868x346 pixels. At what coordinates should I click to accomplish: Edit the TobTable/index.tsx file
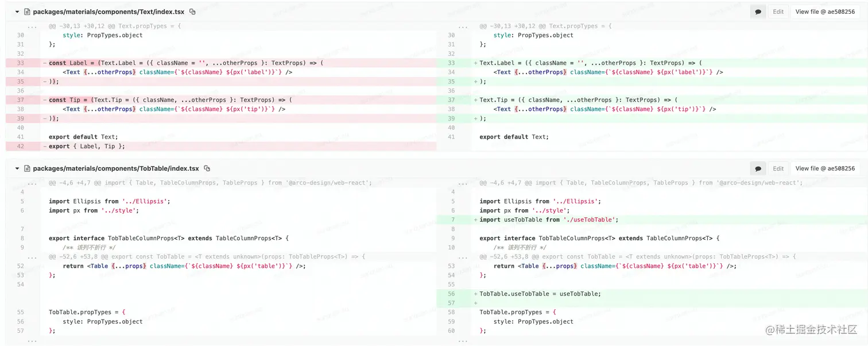click(x=778, y=168)
